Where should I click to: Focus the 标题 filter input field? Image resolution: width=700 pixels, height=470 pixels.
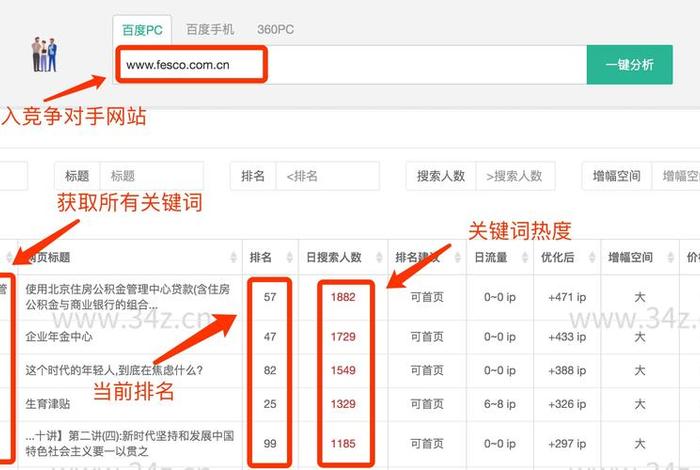pyautogui.click(x=152, y=176)
